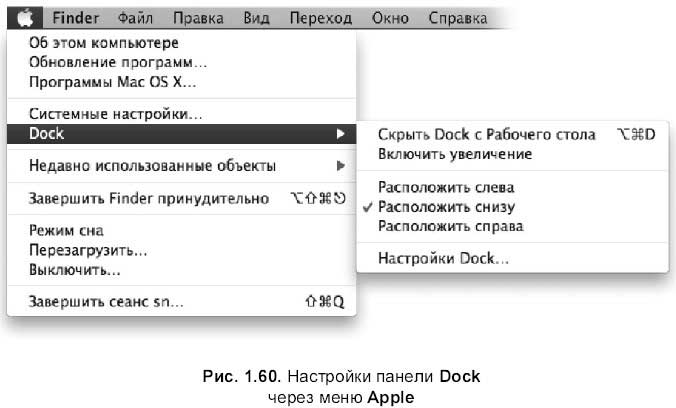The width and height of the screenshot is (676, 408).
Task: Open the Вид menu
Action: pyautogui.click(x=257, y=18)
